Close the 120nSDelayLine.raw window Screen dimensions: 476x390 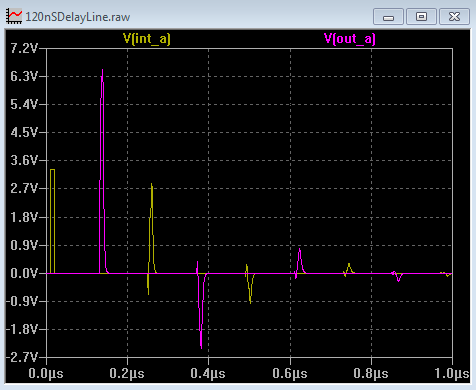pos(454,17)
